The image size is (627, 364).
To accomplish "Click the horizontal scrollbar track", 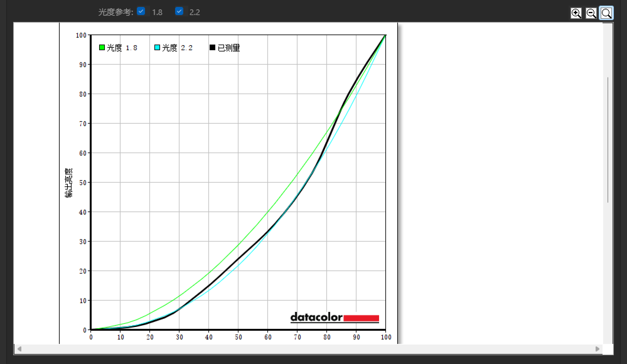I will tap(309, 349).
